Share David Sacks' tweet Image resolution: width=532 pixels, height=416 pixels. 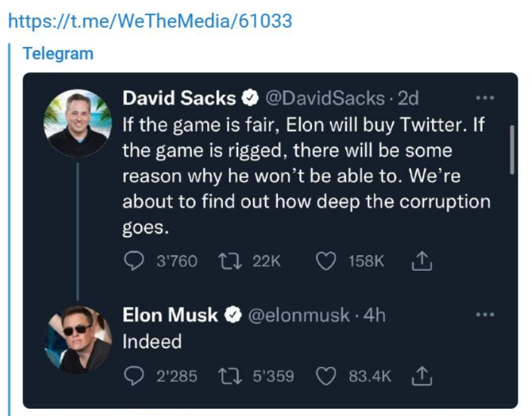420,261
